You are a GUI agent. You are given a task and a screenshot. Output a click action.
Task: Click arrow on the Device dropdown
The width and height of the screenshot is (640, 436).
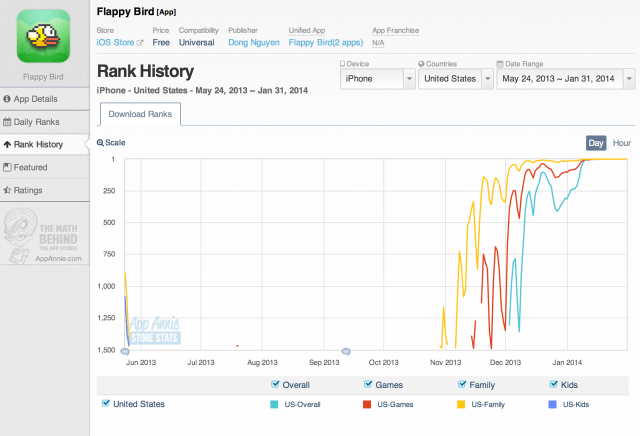coord(409,79)
